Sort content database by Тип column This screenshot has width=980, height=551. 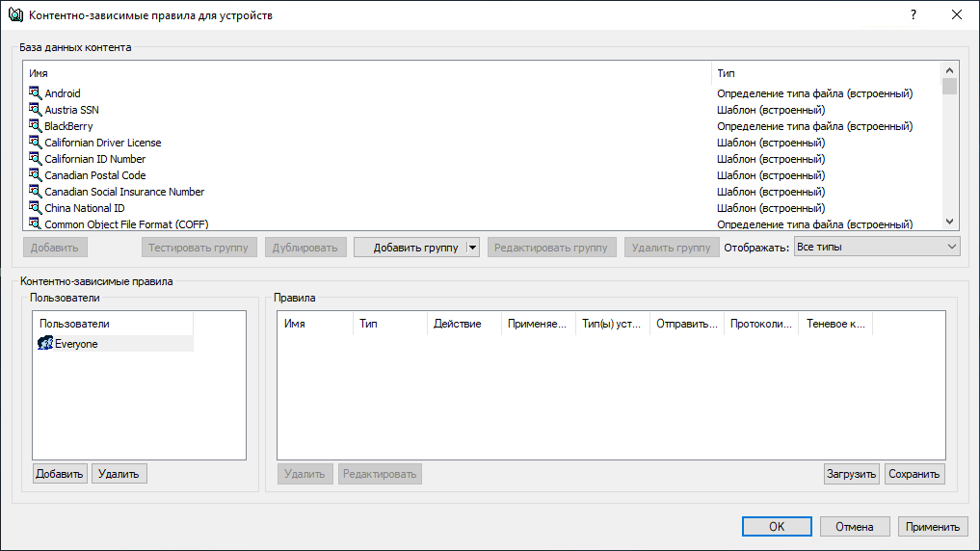826,73
